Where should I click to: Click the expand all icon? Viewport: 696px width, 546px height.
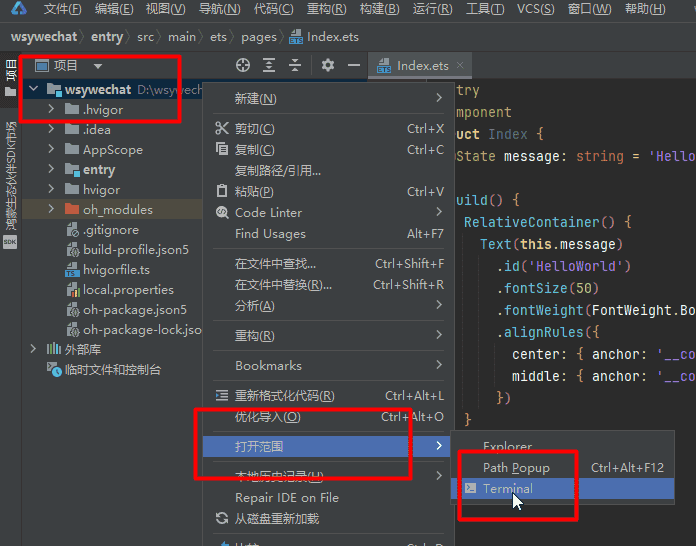tap(269, 65)
